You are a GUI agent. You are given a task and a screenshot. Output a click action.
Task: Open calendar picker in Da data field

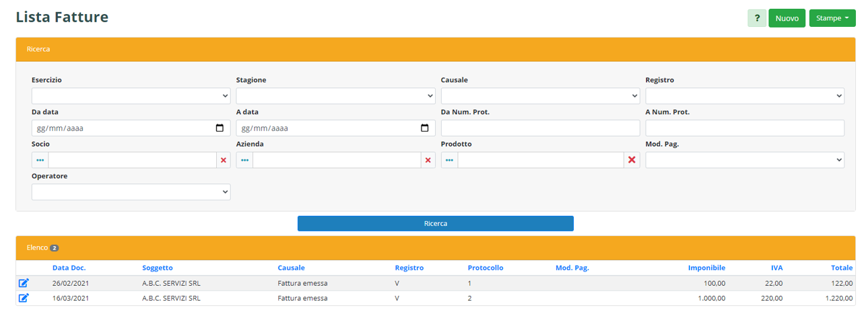(x=220, y=128)
